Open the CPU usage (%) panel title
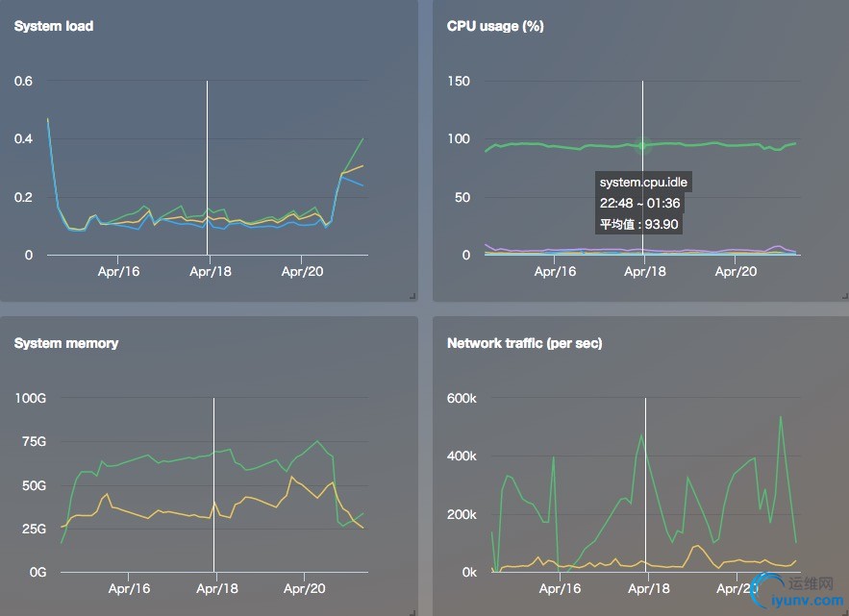Viewport: 849px width, 616px height. 495,26
